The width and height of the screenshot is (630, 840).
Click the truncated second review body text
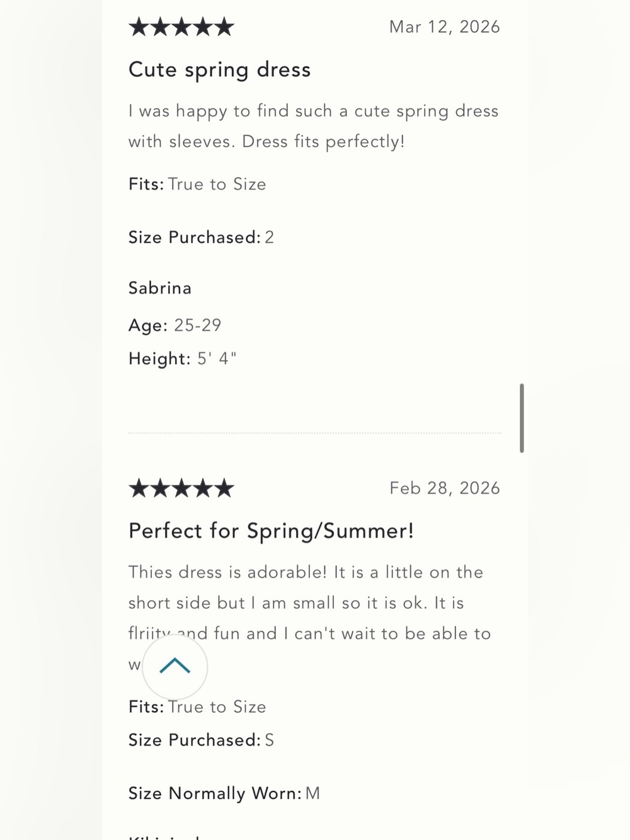click(310, 618)
